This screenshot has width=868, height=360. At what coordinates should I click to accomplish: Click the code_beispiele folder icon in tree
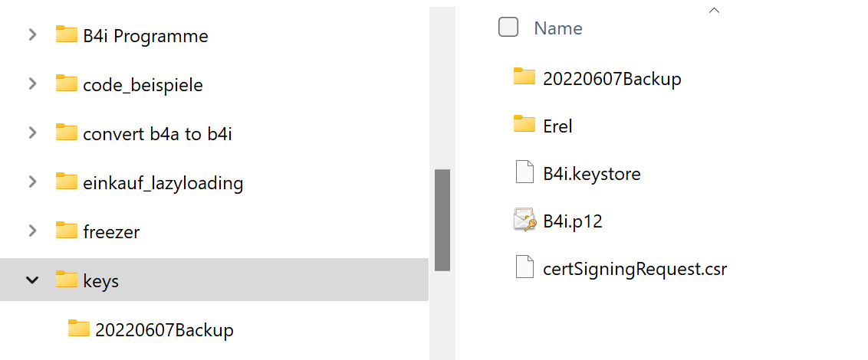67,84
